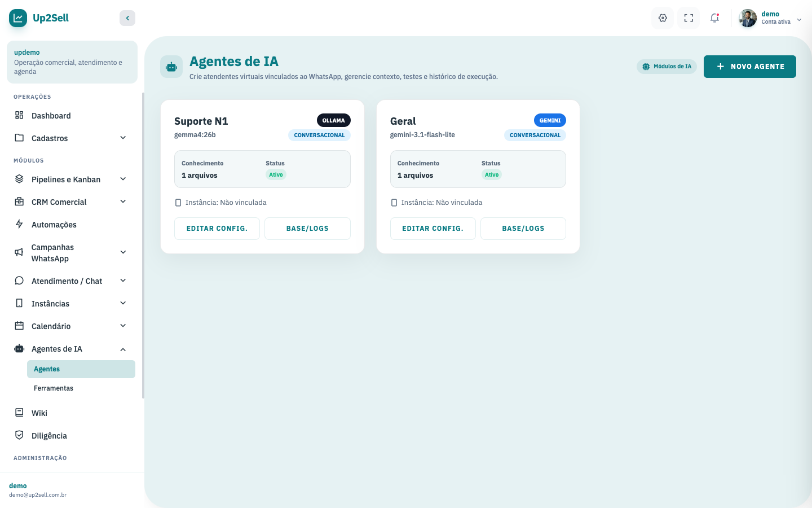Open the Ferramentas submenu item
This screenshot has height=508, width=812.
click(81, 388)
